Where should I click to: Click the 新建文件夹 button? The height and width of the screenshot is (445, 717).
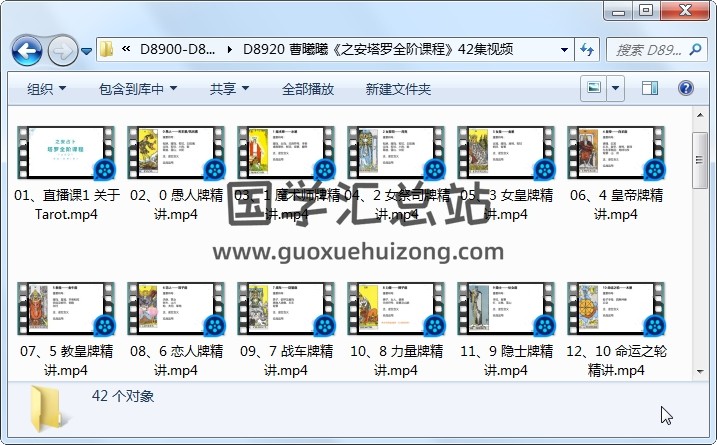(398, 89)
